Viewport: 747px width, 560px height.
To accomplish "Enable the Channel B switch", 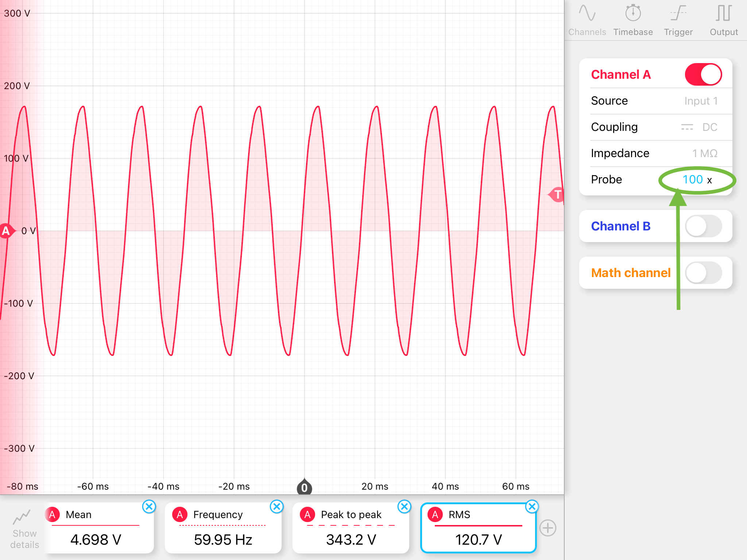I will point(703,226).
